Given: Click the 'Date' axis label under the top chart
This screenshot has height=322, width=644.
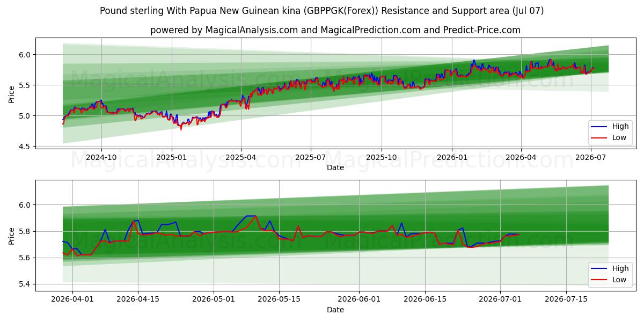Looking at the screenshot, I should (335, 167).
